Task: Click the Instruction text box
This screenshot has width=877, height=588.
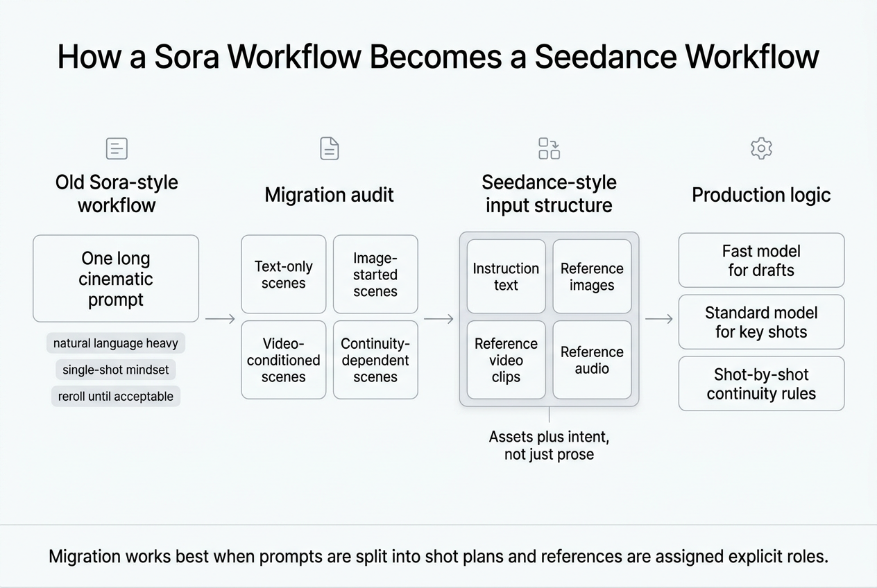Action: pyautogui.click(x=506, y=277)
